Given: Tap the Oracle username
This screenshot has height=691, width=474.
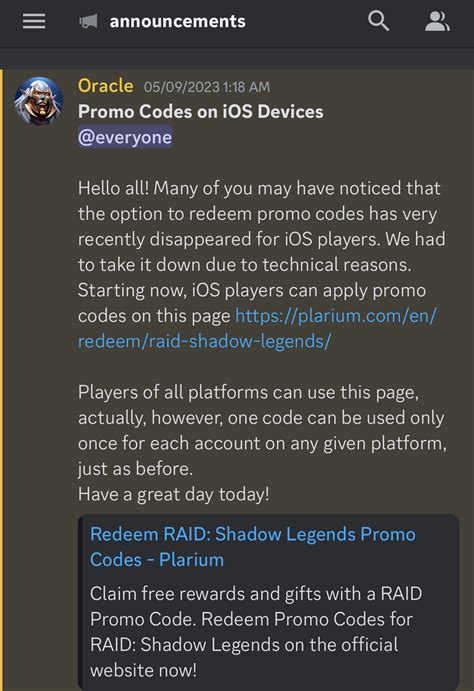Looking at the screenshot, I should click(106, 85).
